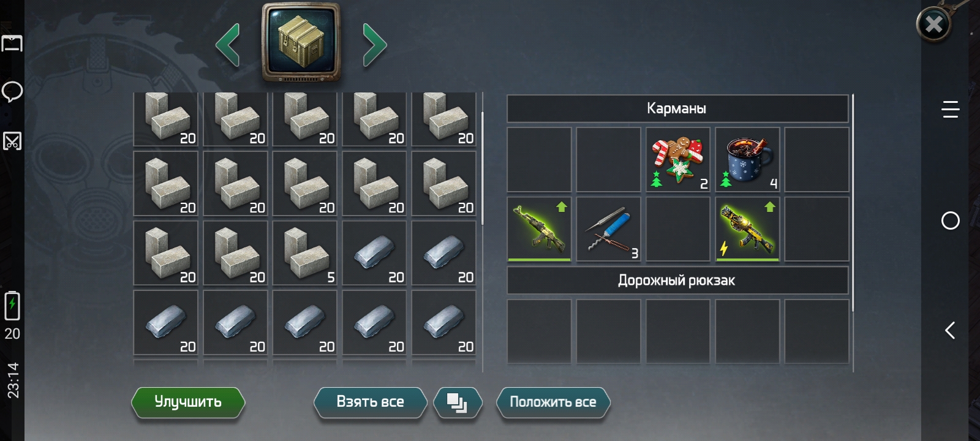Click the Положить все button
The image size is (980, 441).
click(x=553, y=402)
